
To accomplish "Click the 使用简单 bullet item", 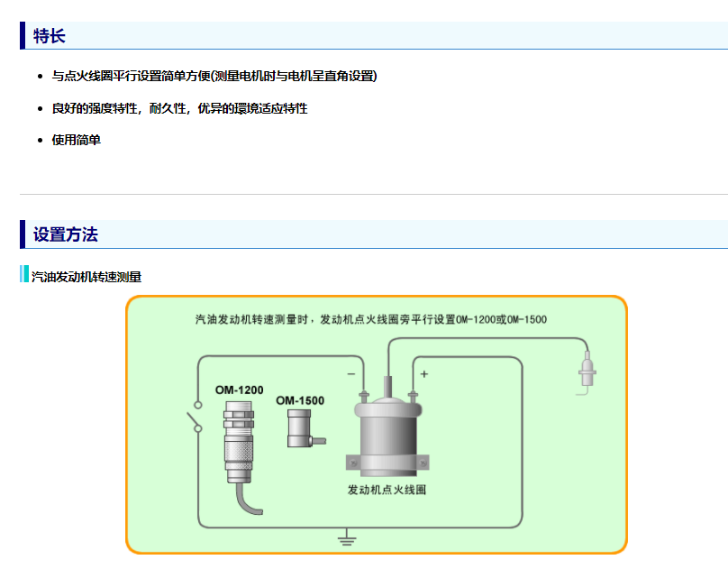I will 77,140.
